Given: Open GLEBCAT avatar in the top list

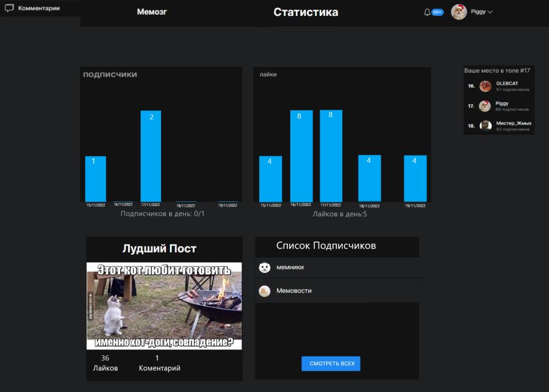Looking at the screenshot, I should tap(486, 86).
